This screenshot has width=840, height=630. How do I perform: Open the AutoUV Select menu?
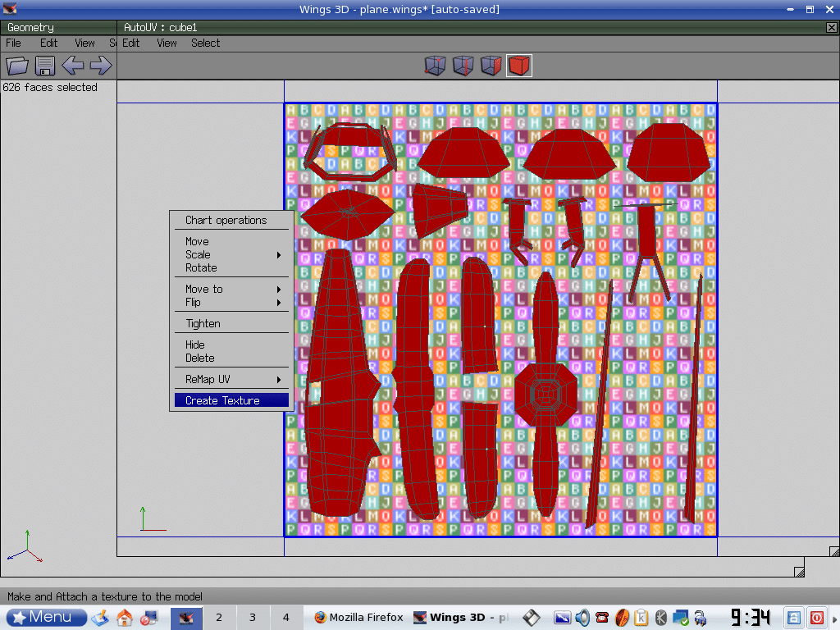(x=205, y=43)
